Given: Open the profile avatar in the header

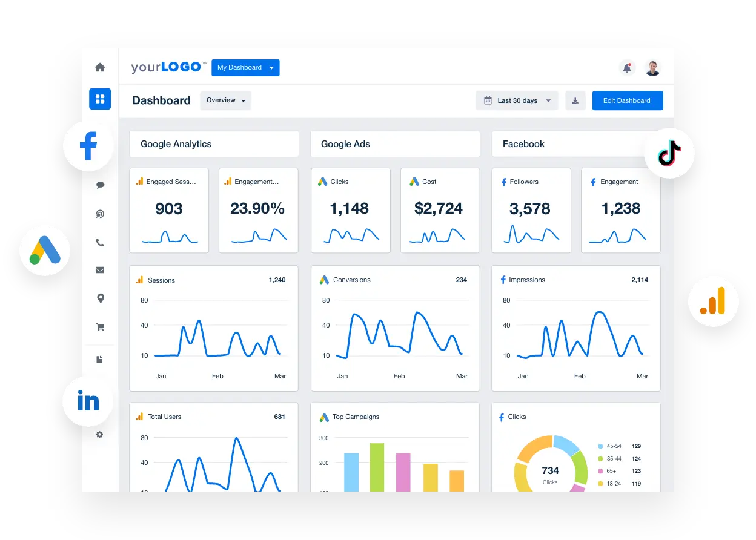Looking at the screenshot, I should (652, 68).
